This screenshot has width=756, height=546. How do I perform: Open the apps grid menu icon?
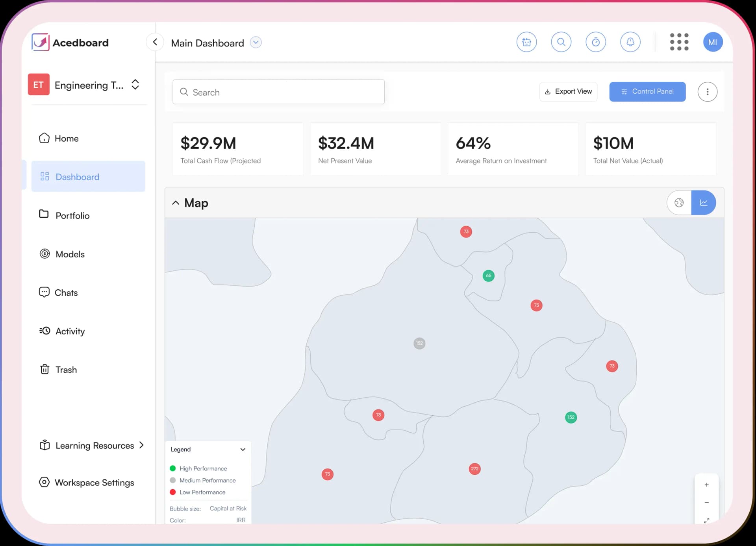[679, 42]
